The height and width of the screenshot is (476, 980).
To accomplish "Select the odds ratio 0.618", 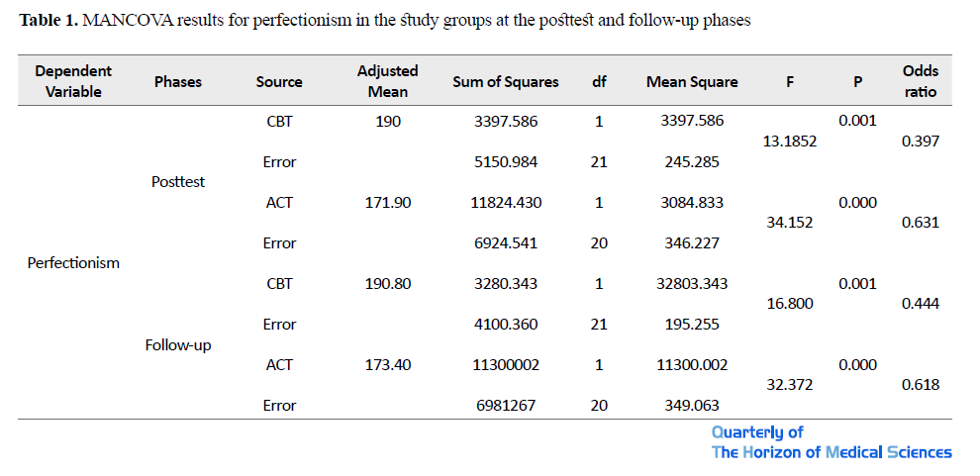I will 921,385.
